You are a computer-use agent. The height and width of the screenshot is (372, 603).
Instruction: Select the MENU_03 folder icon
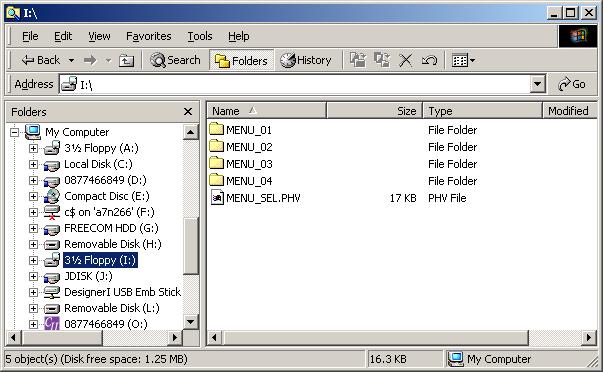[217, 162]
